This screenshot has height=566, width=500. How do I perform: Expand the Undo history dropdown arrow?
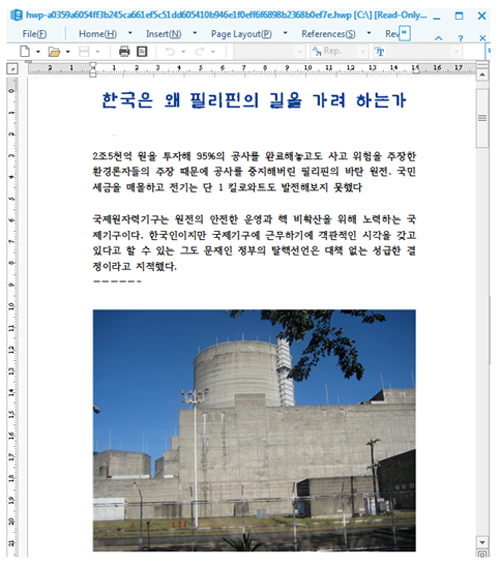pyautogui.click(x=183, y=52)
